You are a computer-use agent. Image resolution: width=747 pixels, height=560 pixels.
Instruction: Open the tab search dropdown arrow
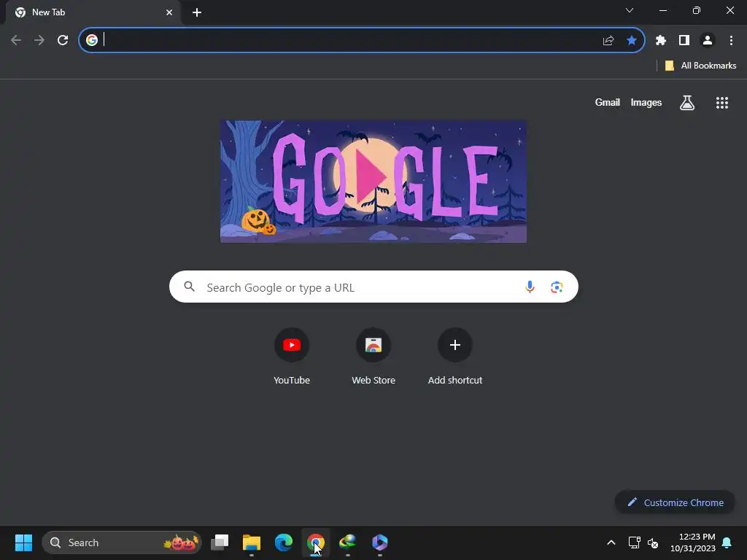(x=630, y=10)
